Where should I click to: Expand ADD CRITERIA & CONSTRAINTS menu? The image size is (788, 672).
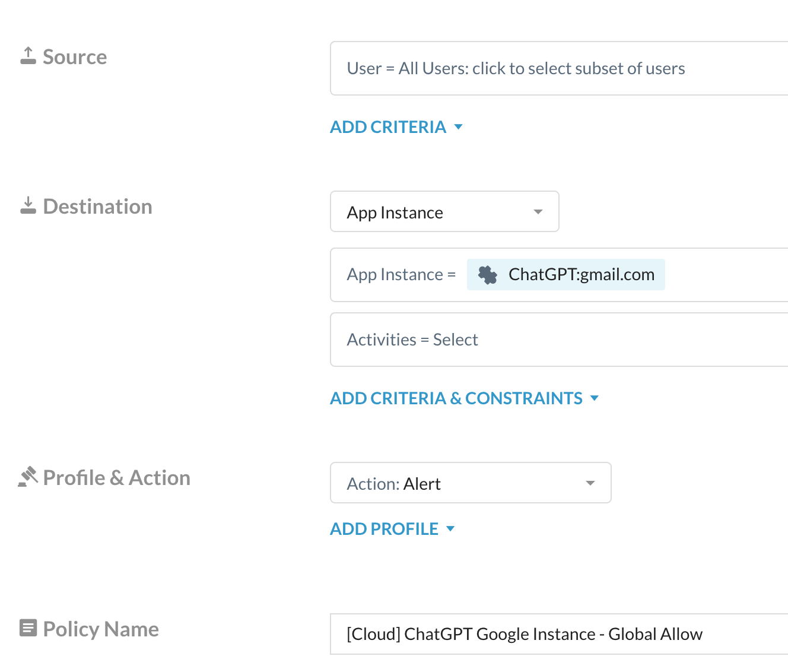[x=464, y=398]
